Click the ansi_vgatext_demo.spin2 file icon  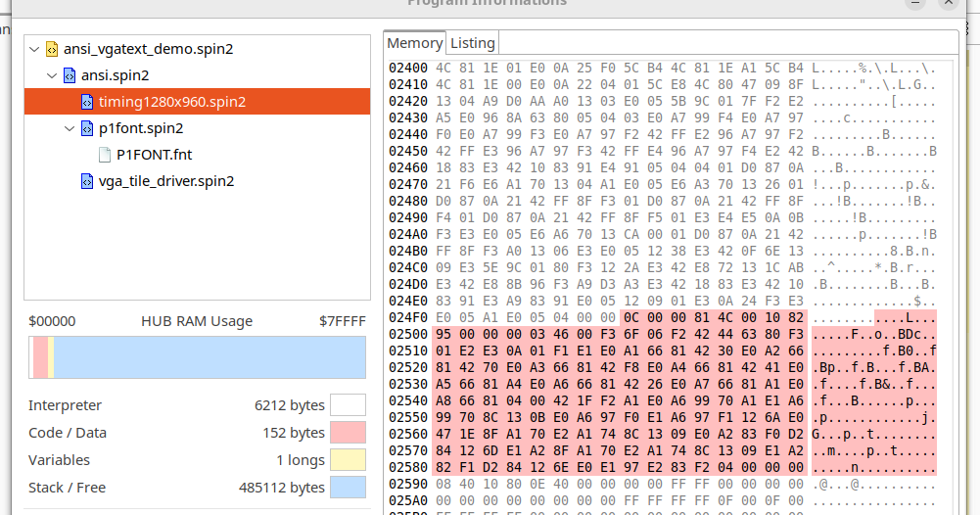coord(52,49)
